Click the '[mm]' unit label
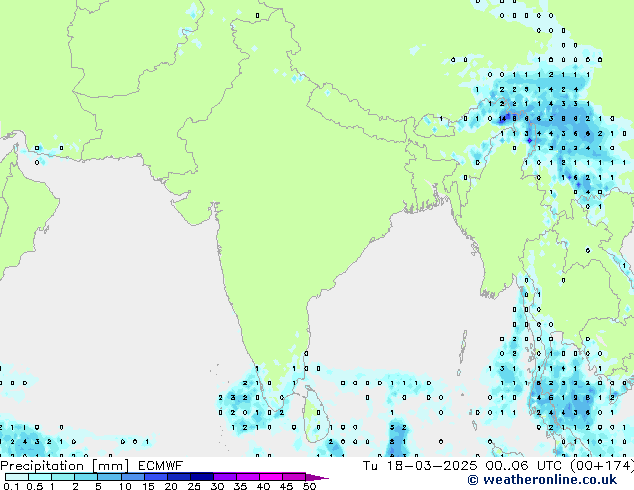 (110, 466)
